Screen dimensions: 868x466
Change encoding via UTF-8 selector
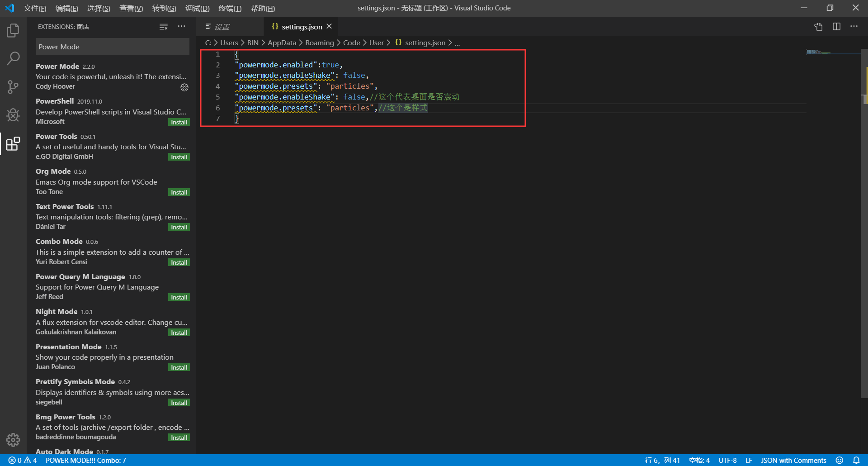(727, 460)
